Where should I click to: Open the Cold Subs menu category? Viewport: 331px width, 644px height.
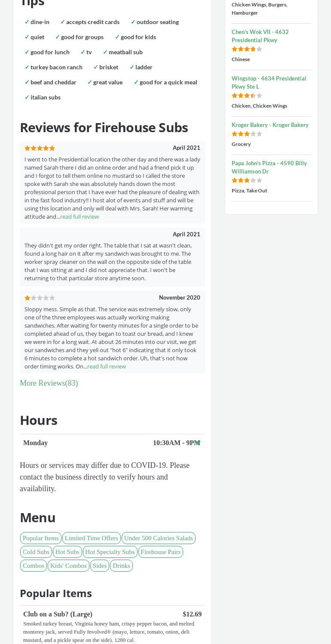[x=36, y=552]
